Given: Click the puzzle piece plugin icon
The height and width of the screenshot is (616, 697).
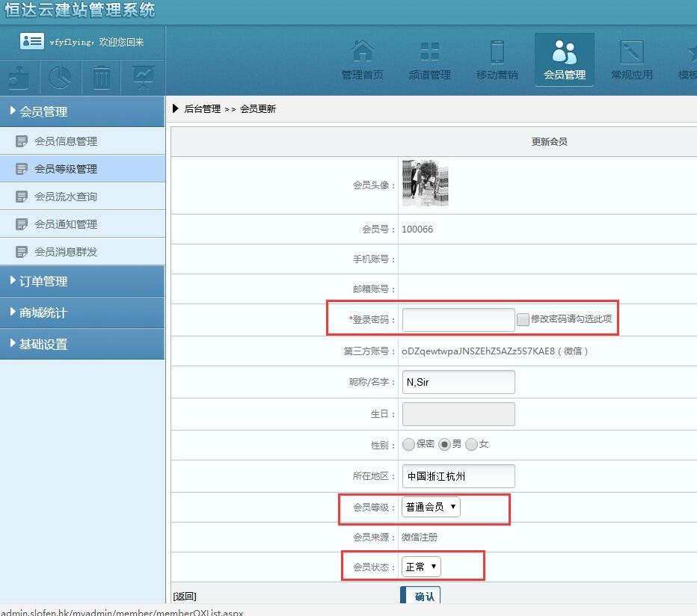Looking at the screenshot, I should 20,77.
